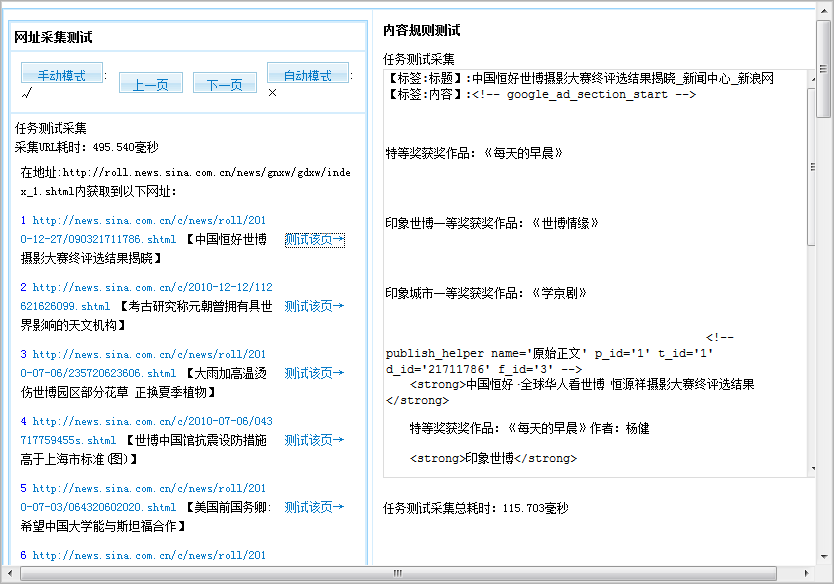Screen dimensions: 834x584
Task: Test the 世博中国馆抗震 article page
Action: click(x=314, y=440)
